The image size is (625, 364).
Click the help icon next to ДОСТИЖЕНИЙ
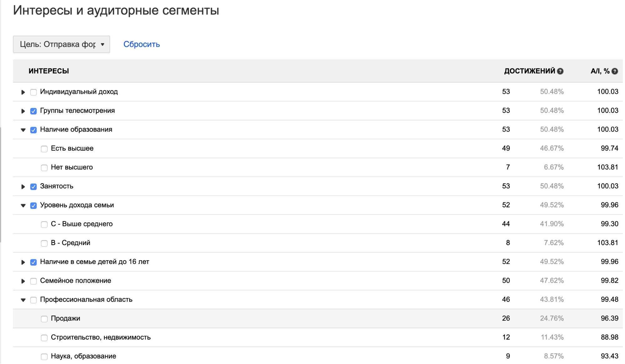click(x=560, y=71)
